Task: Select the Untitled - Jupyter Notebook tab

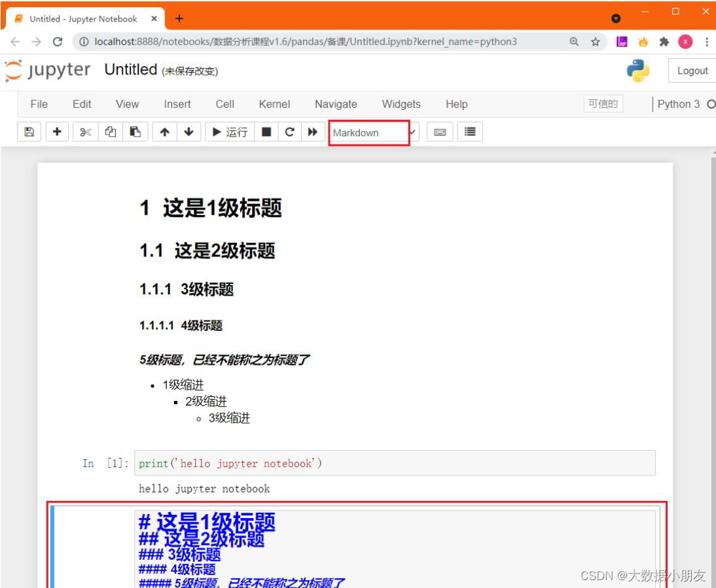Action: tap(84, 19)
